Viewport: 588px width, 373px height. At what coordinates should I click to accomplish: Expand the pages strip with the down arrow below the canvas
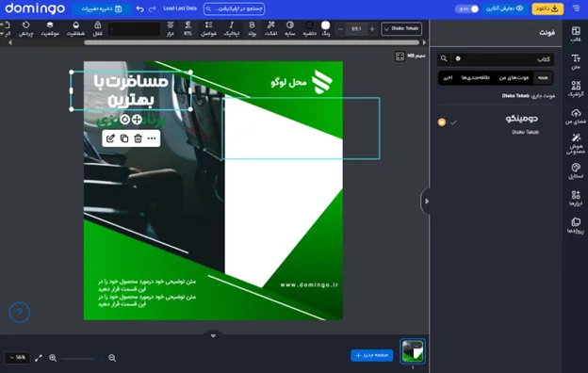coord(213,335)
